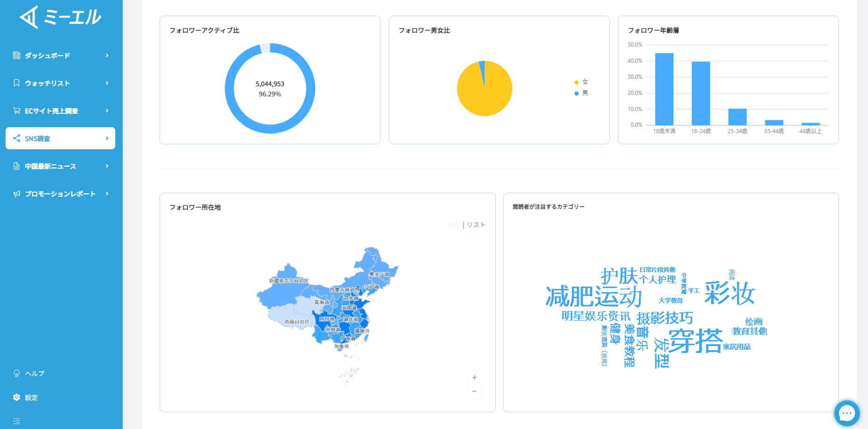Expand the SNS調査 menu chevron
This screenshot has height=429, width=868.
point(107,138)
